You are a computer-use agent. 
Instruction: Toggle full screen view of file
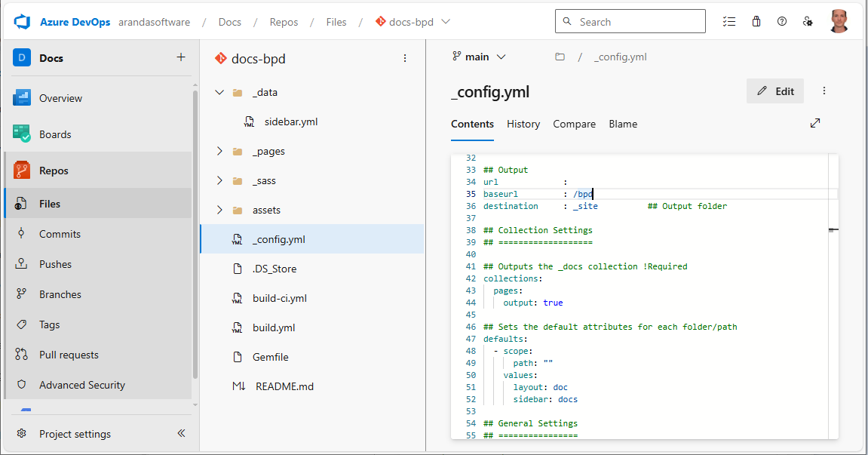coord(815,123)
